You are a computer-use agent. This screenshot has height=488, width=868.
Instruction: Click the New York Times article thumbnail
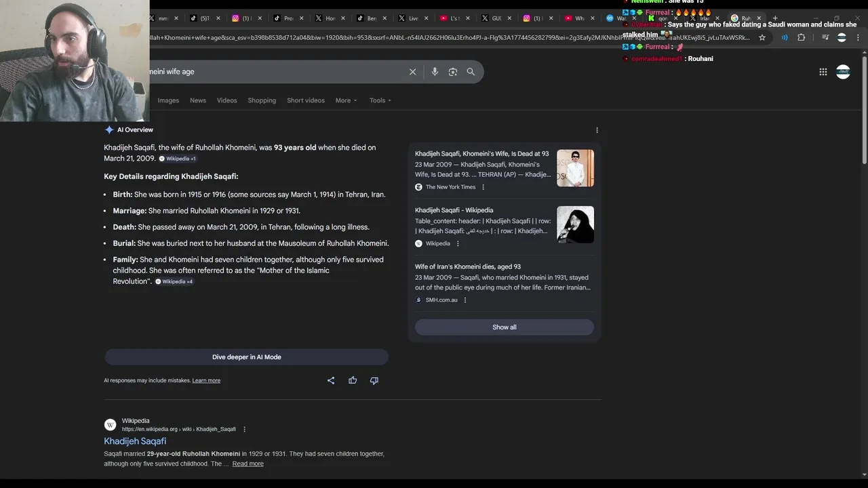[x=575, y=168]
